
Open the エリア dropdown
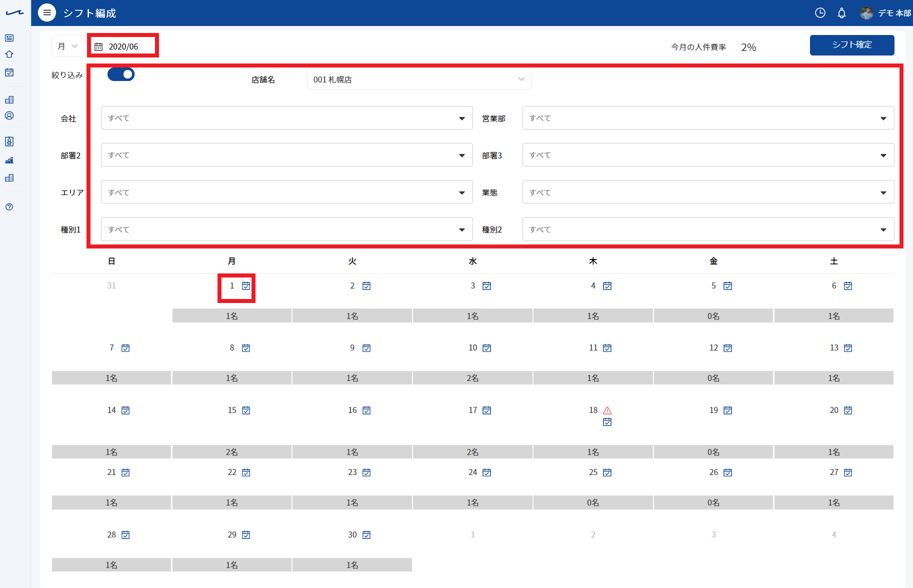(287, 192)
